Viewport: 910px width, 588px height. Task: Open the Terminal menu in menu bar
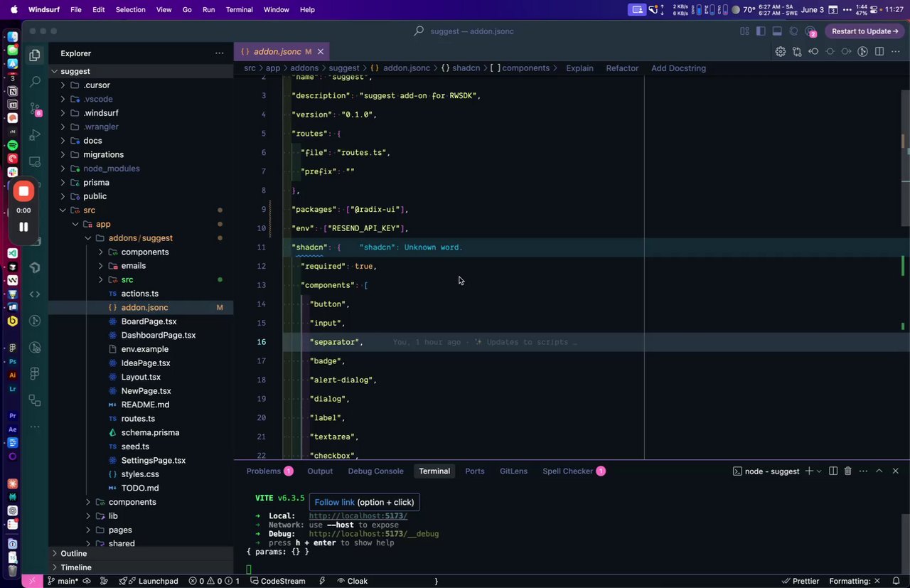click(239, 10)
